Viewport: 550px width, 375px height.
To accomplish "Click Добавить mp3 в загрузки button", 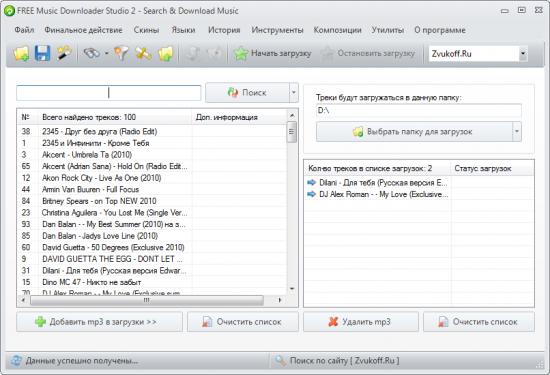I will point(99,322).
